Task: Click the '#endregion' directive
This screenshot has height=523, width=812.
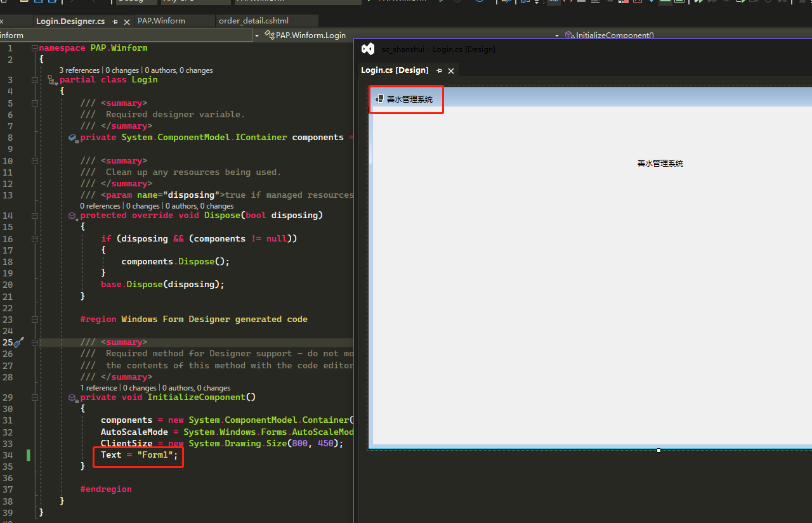Action: (106, 489)
